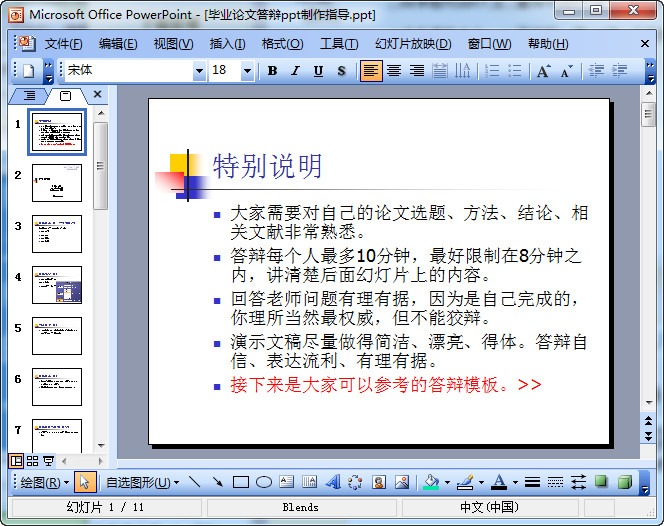Toggle Numbering list button
Screen dimensions: 664x526
point(492,71)
